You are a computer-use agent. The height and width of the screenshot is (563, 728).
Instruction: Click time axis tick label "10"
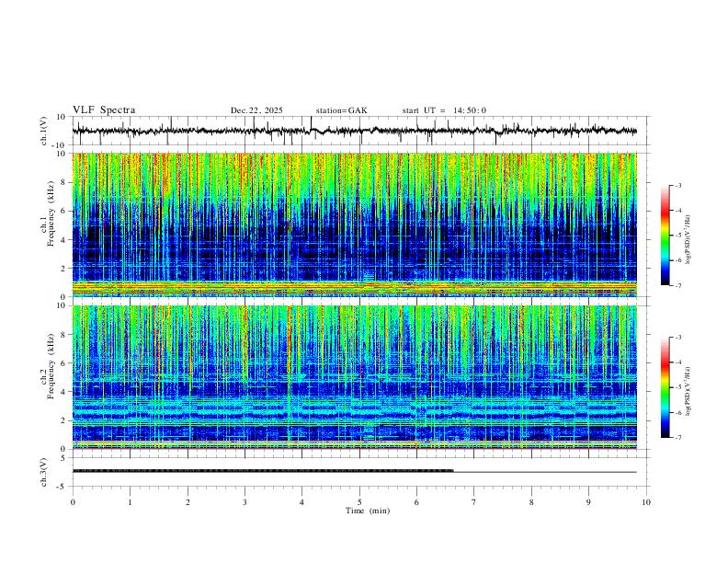646,502
